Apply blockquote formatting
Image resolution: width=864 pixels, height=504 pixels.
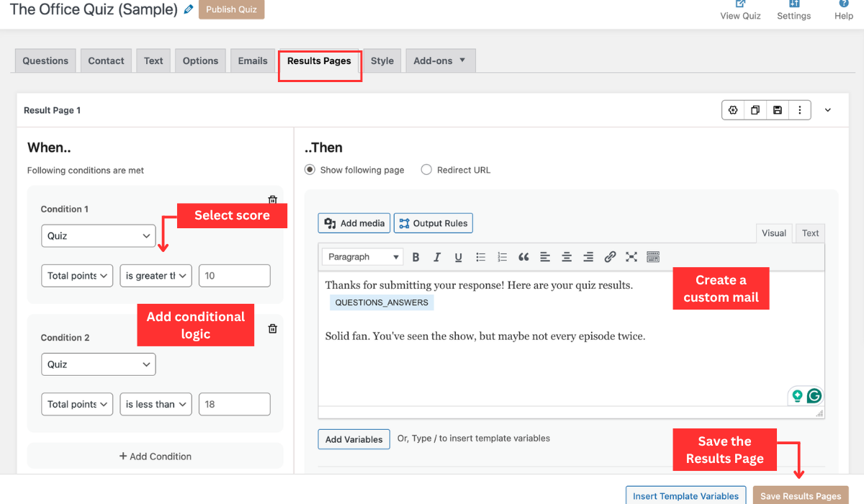[x=523, y=257]
